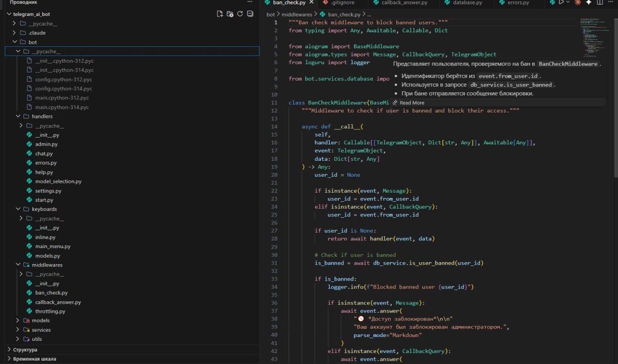618x364 pixels.
Task: Open settings.py in the file tree
Action: [48, 190]
